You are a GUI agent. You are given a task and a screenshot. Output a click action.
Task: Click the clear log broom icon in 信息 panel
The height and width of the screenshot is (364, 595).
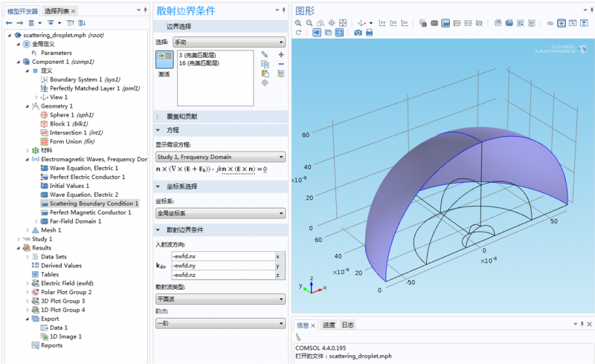click(x=298, y=337)
